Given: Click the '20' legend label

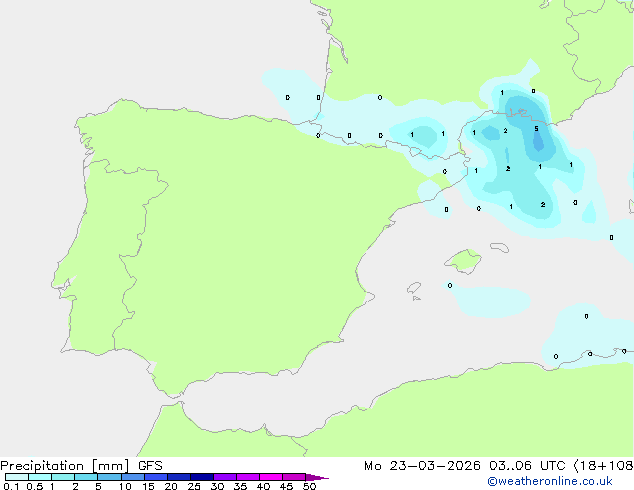Looking at the screenshot, I should click(171, 486).
